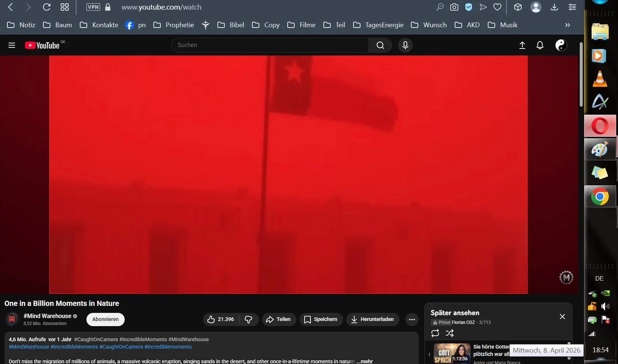Open YouTube notifications bell
This screenshot has height=364, width=618.
[x=540, y=45]
